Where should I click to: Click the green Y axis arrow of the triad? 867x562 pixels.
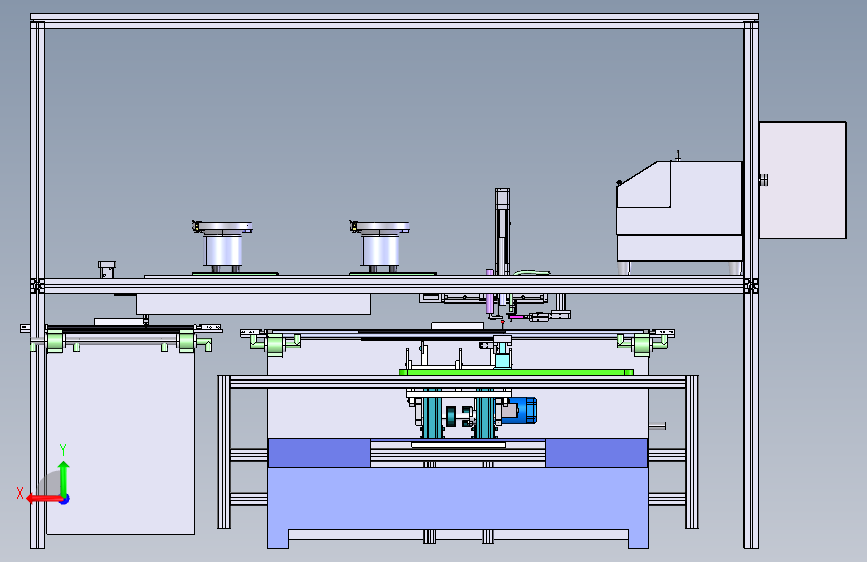(64, 478)
